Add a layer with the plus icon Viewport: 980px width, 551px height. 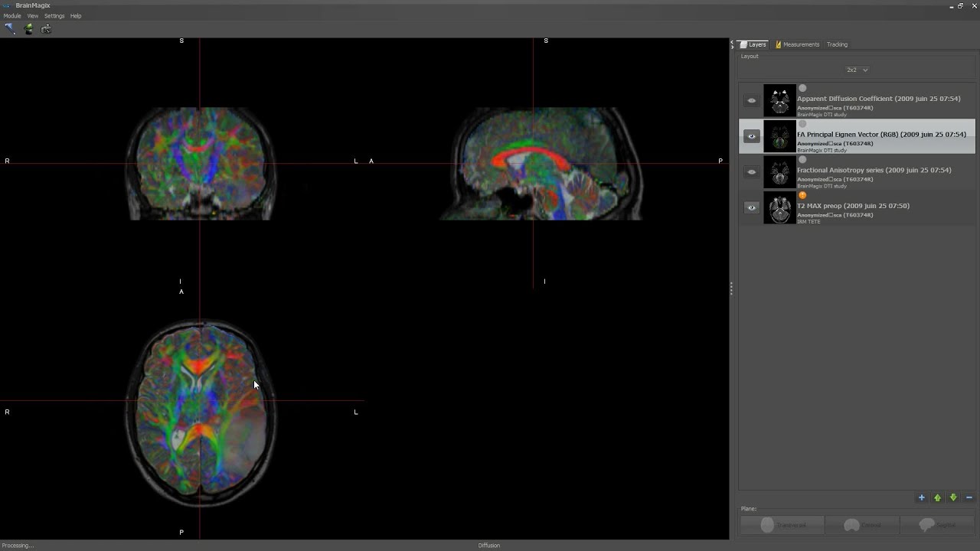921,497
